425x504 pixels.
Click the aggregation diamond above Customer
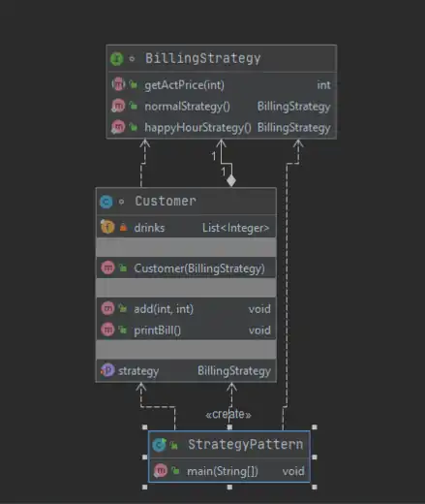pyautogui.click(x=231, y=180)
